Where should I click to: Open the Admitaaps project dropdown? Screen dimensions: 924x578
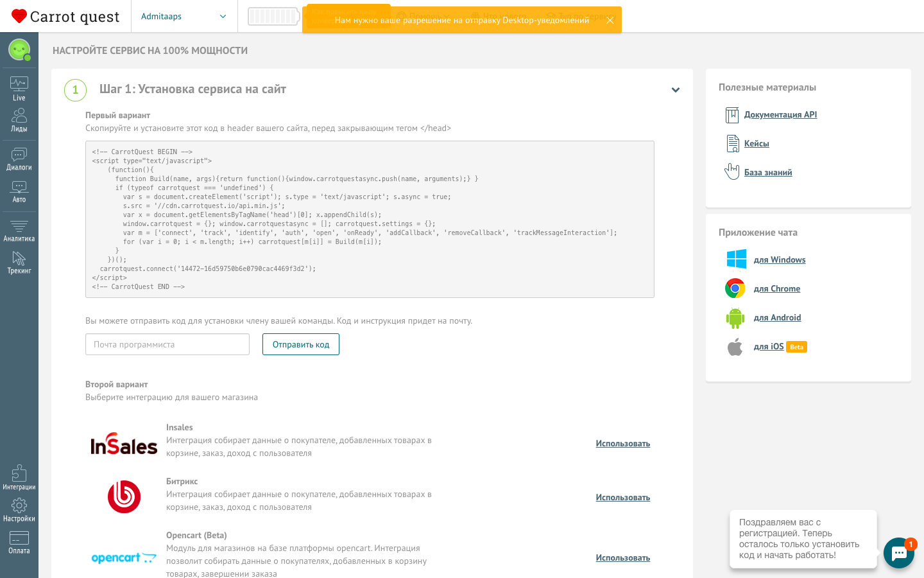(184, 16)
